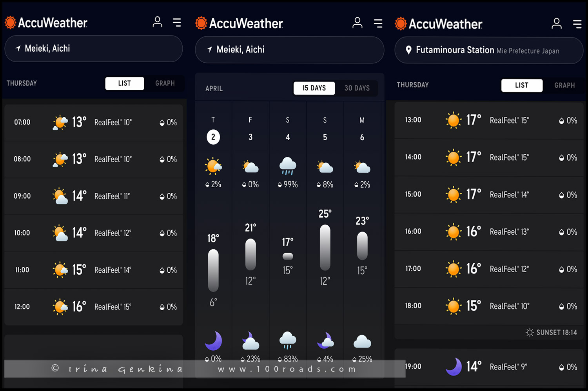Select the LIST tab in right panel
Screen dimensions: 588x391
521,85
